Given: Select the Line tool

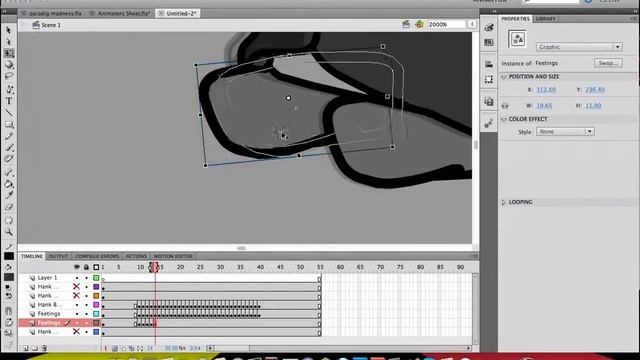Looking at the screenshot, I should 9,113.
